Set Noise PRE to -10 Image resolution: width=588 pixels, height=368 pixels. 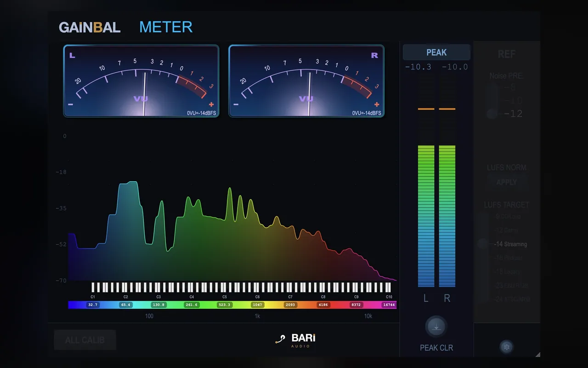pos(514,101)
